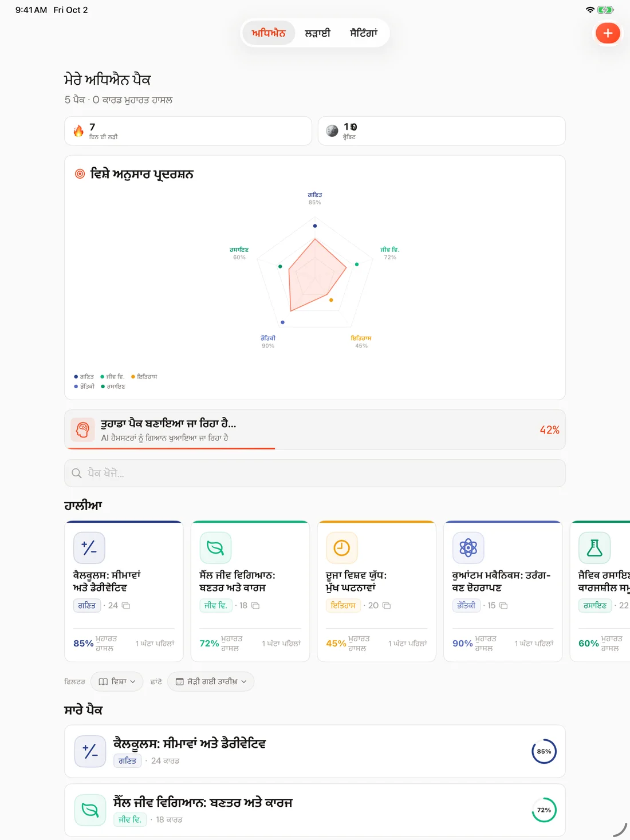Select the atom icon for quantum mechanics pack
This screenshot has height=840, width=630.
[468, 548]
